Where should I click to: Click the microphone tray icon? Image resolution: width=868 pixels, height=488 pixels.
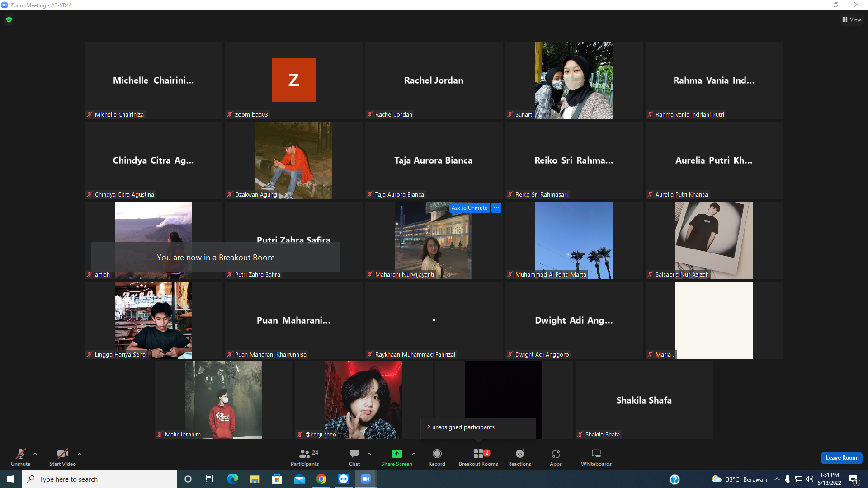pyautogui.click(x=788, y=479)
